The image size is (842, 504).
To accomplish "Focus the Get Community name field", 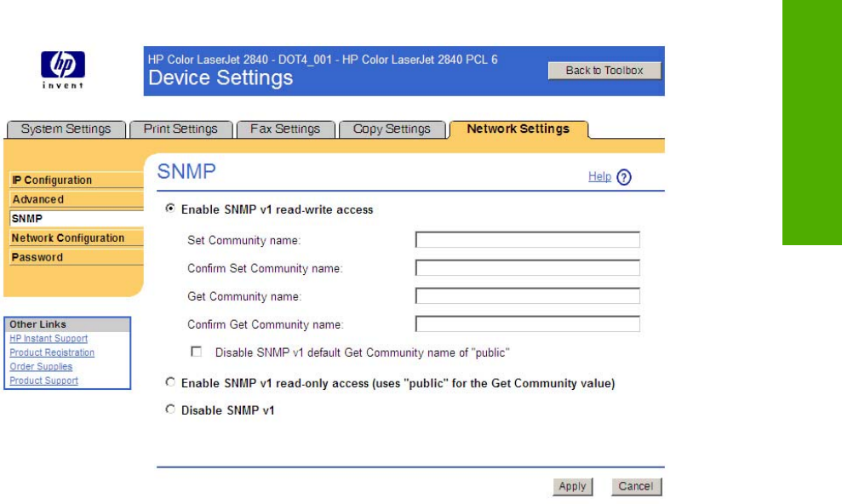I will [528, 295].
